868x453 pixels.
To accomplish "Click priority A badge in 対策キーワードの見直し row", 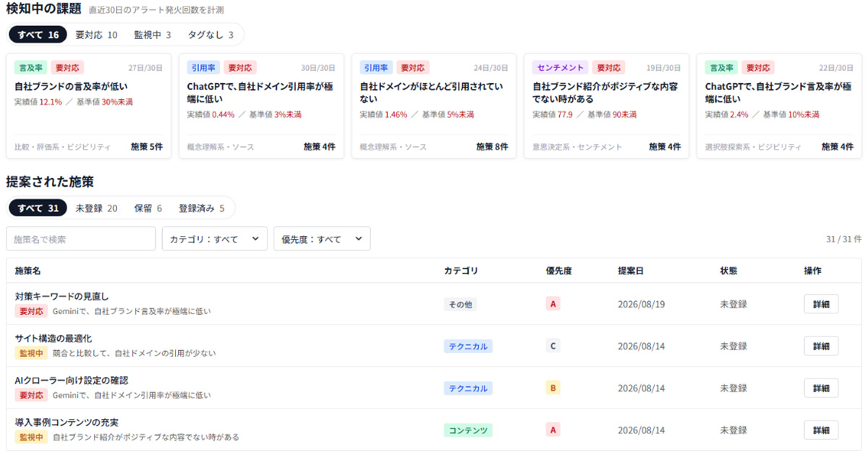I will point(553,305).
